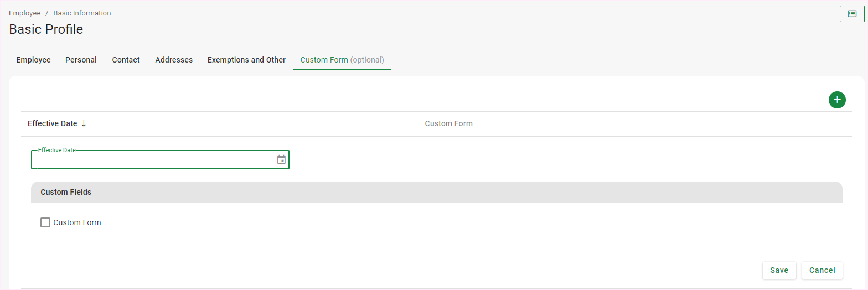Collapse the Custom Fields section header
The image size is (868, 290).
[x=436, y=192]
